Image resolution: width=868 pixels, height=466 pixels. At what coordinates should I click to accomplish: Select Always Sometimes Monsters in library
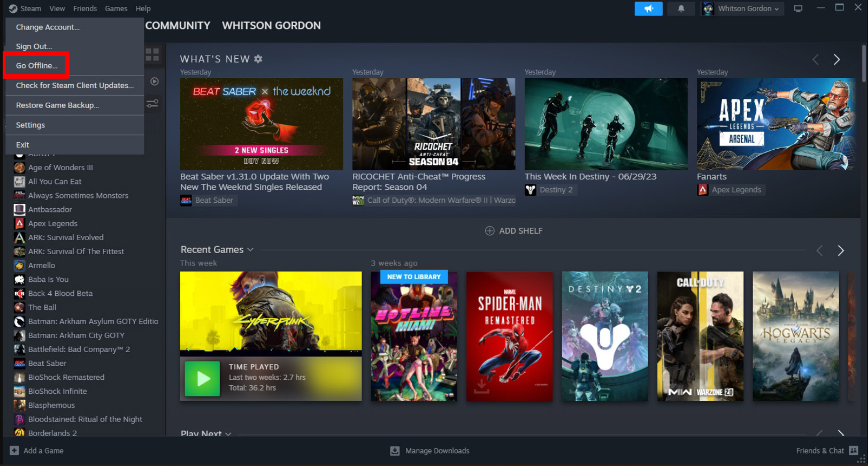coord(78,195)
